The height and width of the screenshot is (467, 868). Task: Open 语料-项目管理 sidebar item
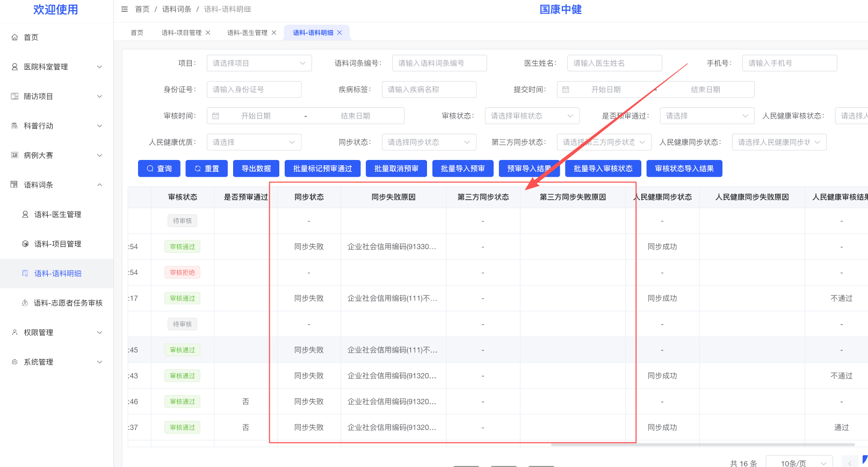pos(56,244)
